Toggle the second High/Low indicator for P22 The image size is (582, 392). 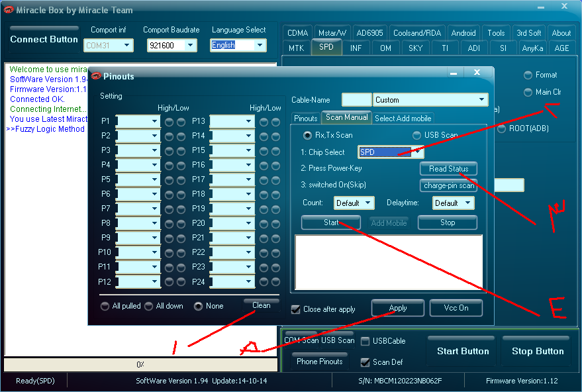coord(276,254)
